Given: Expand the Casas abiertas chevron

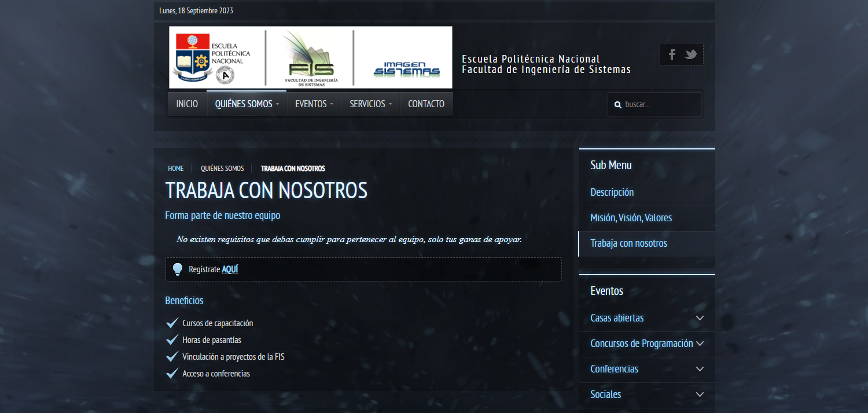Looking at the screenshot, I should tap(700, 318).
